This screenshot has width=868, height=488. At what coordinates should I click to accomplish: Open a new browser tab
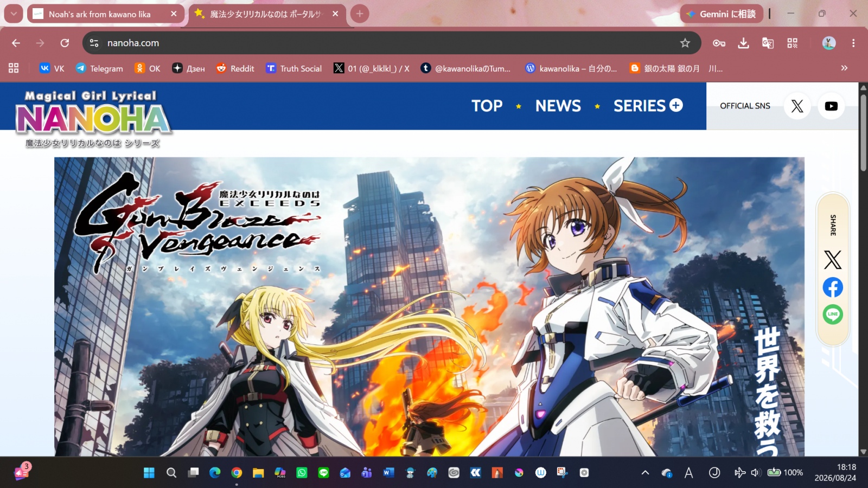pyautogui.click(x=360, y=14)
